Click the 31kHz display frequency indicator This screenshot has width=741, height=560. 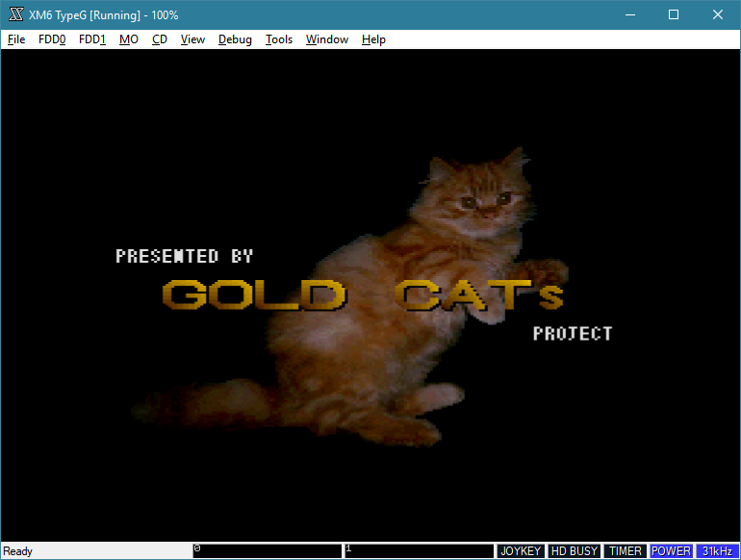pyautogui.click(x=717, y=551)
